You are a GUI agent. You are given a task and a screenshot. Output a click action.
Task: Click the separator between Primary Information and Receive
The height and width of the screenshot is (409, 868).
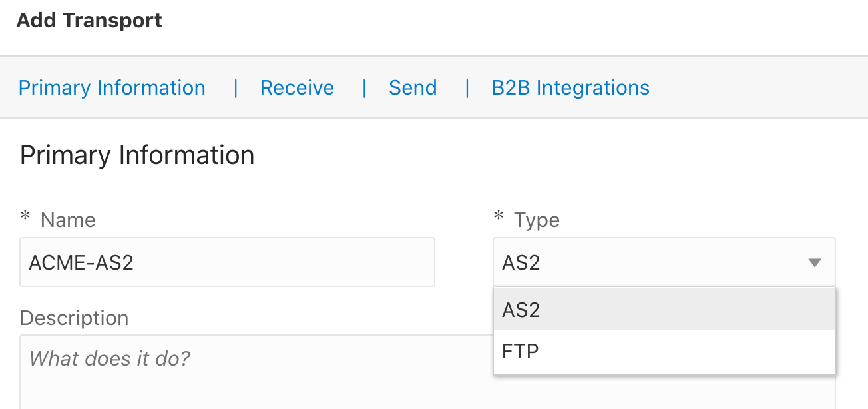[236, 88]
